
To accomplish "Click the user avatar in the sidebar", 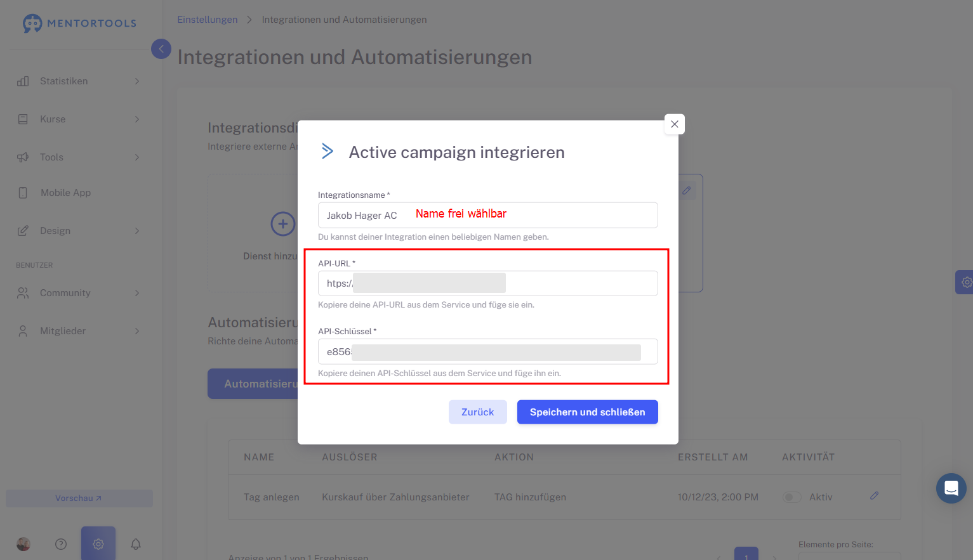I will (23, 544).
